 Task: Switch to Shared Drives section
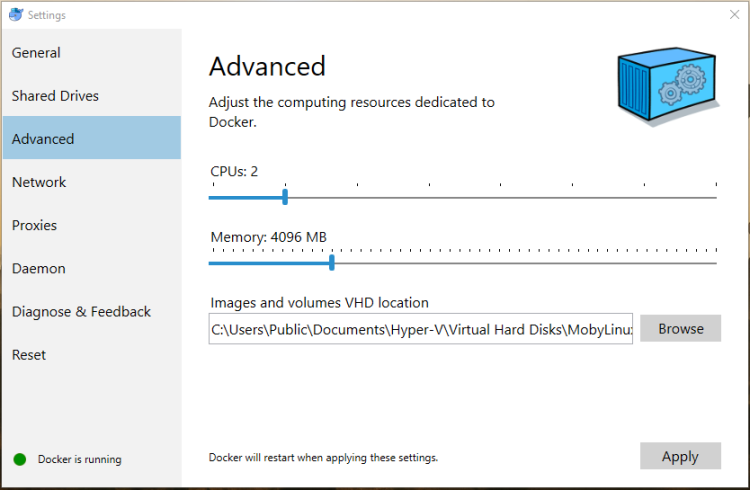click(x=55, y=96)
